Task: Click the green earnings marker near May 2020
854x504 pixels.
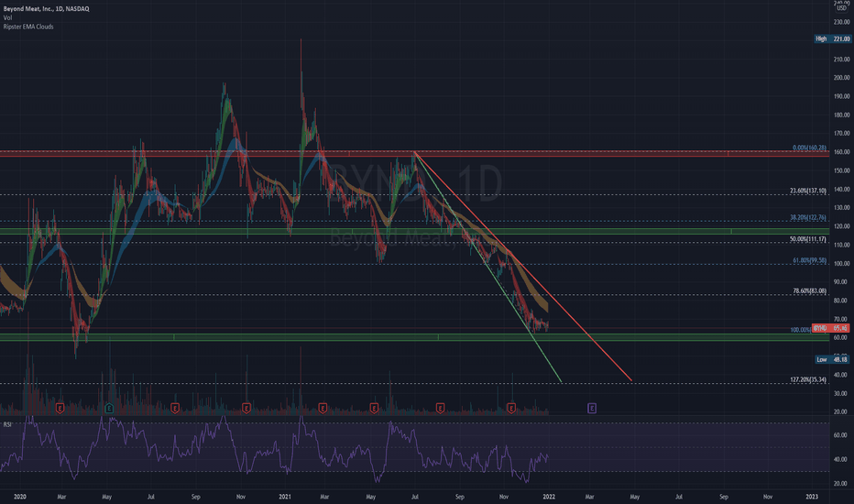Action: [x=109, y=408]
